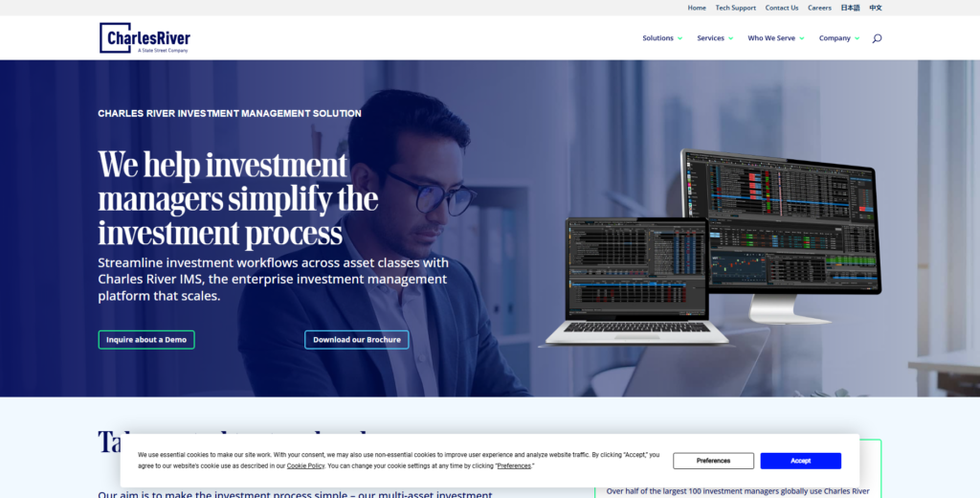Image resolution: width=980 pixels, height=498 pixels.
Task: Accept cookies in the banner
Action: [800, 461]
